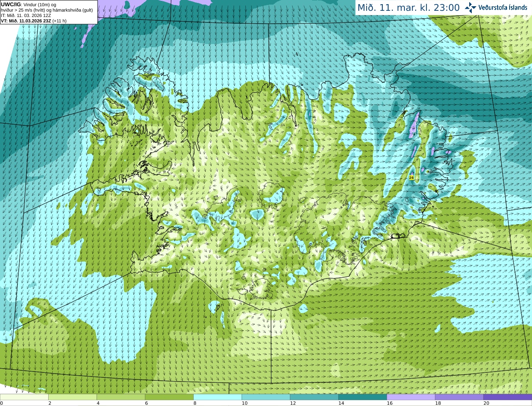The image size is (532, 406).
Task: Select the 16–18 m/s light purple legend swatch
Action: 411,397
